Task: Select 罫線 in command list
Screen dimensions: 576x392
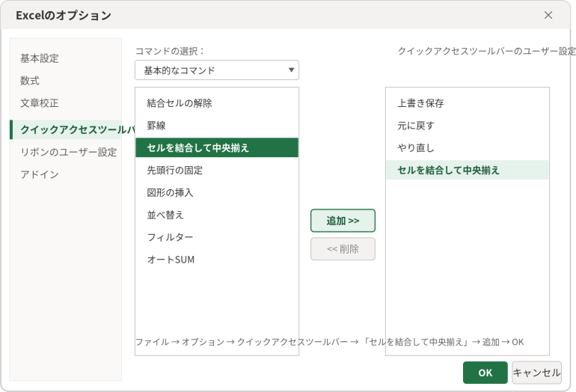Action: [x=217, y=126]
